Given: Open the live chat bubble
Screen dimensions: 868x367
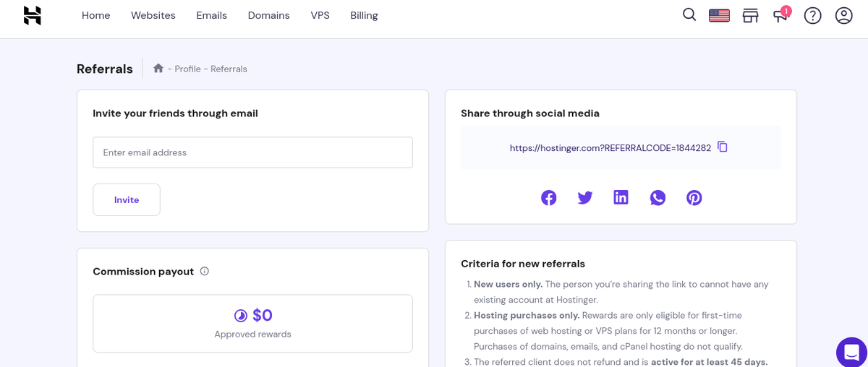Looking at the screenshot, I should [x=851, y=353].
